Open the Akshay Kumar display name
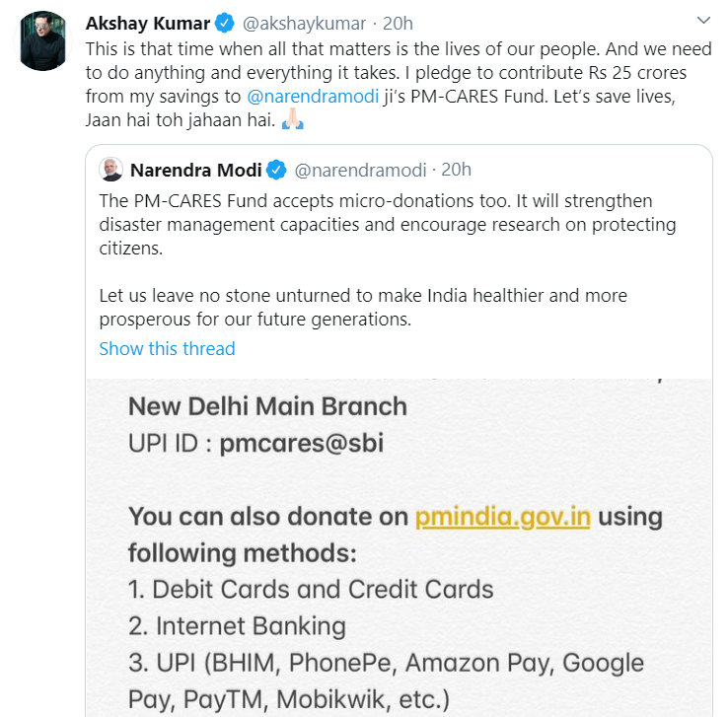Screen dimensions: 728x717 click(x=149, y=23)
